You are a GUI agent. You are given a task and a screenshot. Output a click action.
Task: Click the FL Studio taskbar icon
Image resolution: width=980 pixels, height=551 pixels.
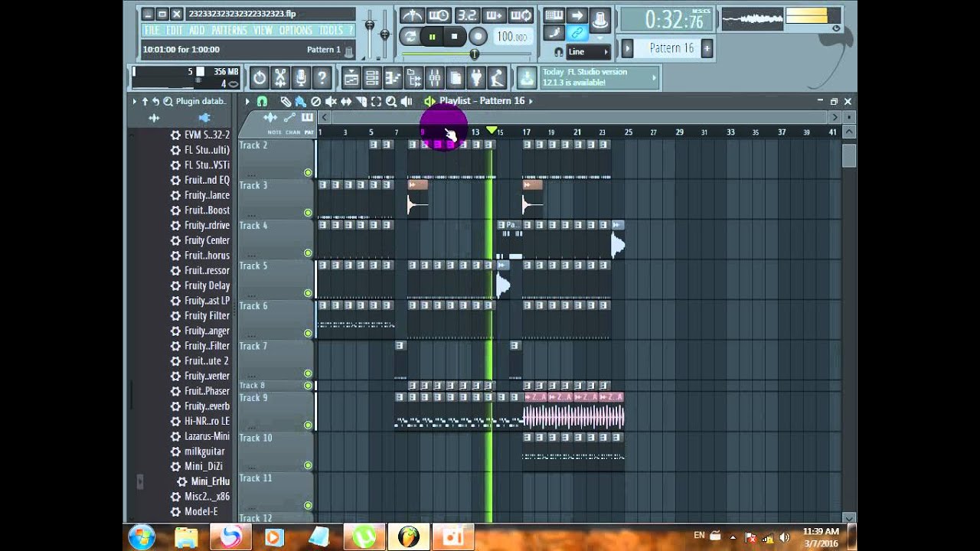(408, 537)
